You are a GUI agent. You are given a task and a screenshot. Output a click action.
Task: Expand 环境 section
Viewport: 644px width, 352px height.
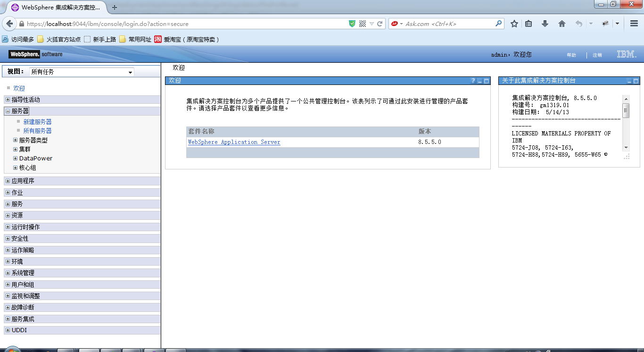(x=7, y=261)
